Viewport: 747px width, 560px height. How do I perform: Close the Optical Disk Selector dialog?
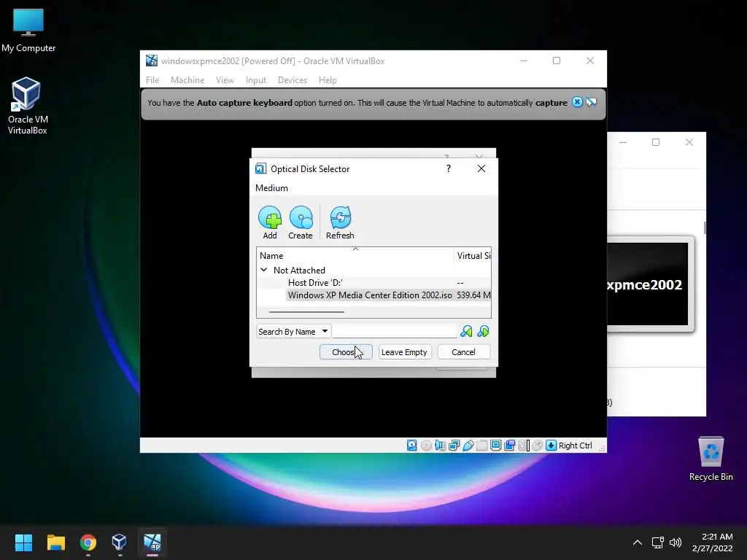point(481,168)
